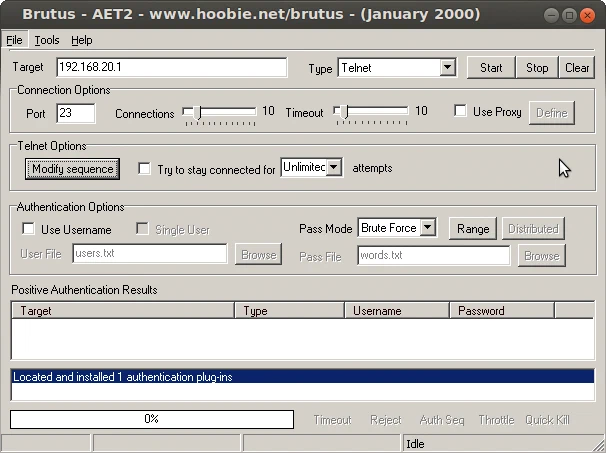Click the window resize grip in the corner
Image resolution: width=606 pixels, height=453 pixels.
click(x=600, y=447)
